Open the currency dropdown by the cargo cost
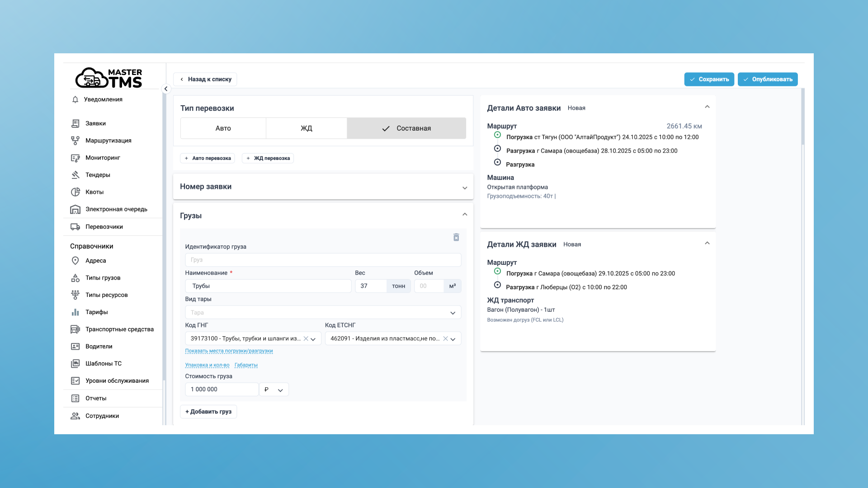The width and height of the screenshot is (868, 488). [x=274, y=389]
